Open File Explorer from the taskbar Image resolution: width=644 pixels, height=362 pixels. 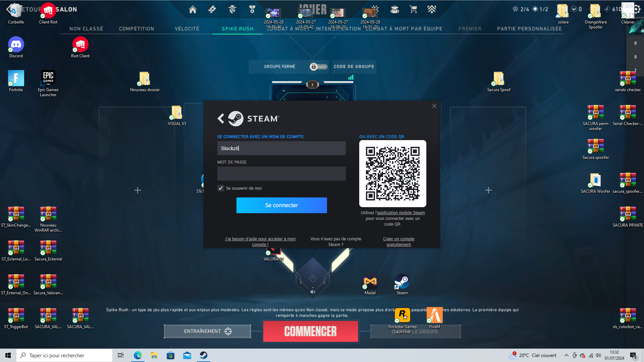pyautogui.click(x=154, y=355)
